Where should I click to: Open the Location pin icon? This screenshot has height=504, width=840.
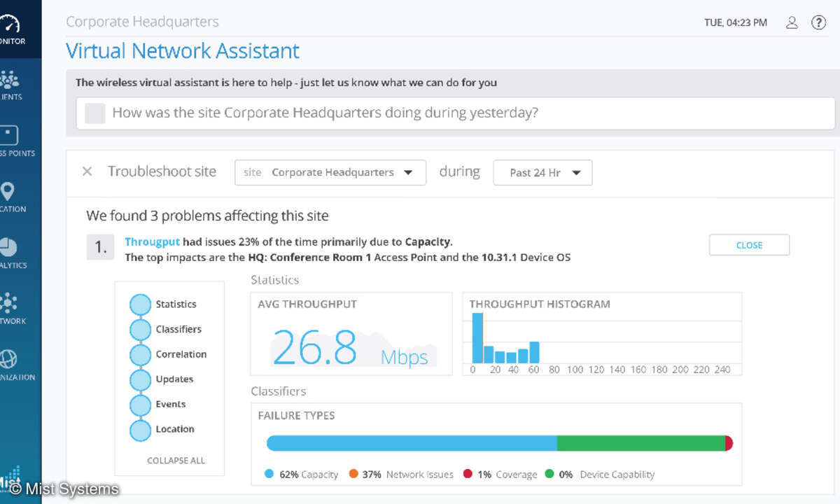(x=8, y=191)
